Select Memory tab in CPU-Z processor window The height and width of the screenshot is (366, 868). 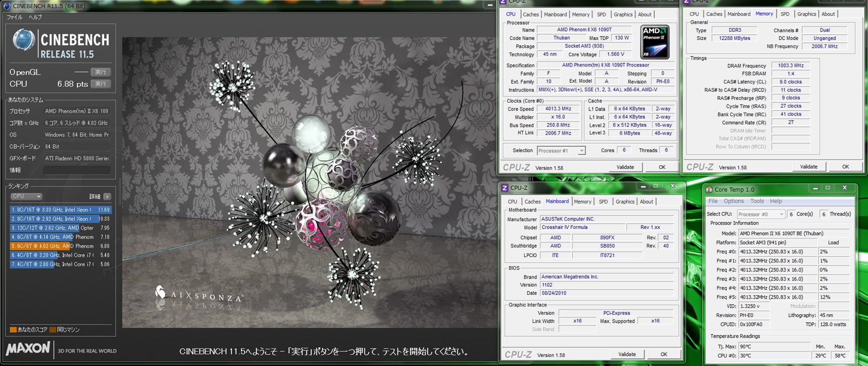click(x=581, y=15)
